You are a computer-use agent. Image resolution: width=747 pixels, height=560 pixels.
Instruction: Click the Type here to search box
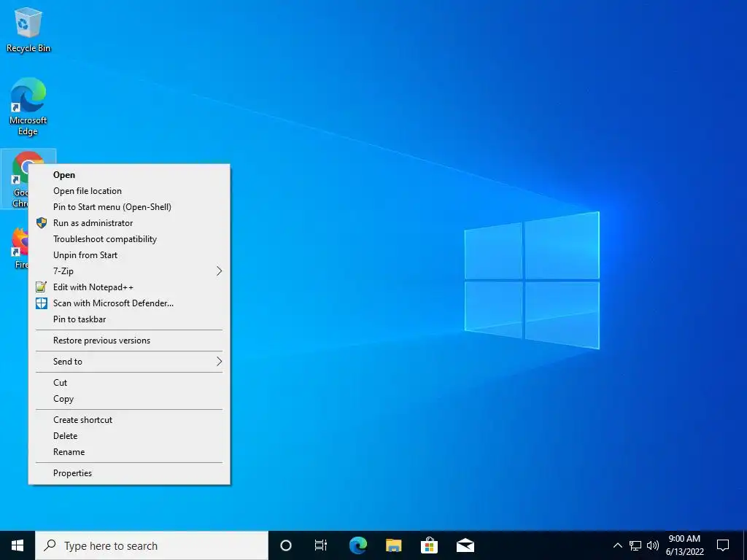(152, 545)
